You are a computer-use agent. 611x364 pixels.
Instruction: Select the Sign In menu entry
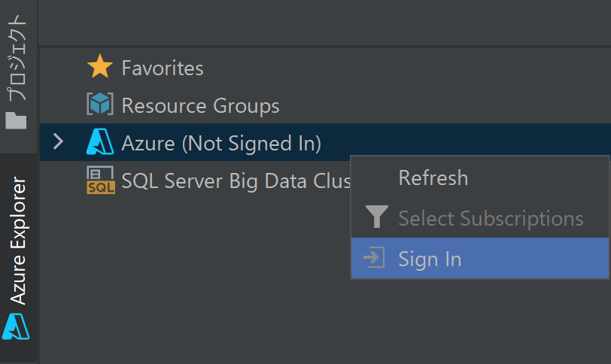click(430, 259)
